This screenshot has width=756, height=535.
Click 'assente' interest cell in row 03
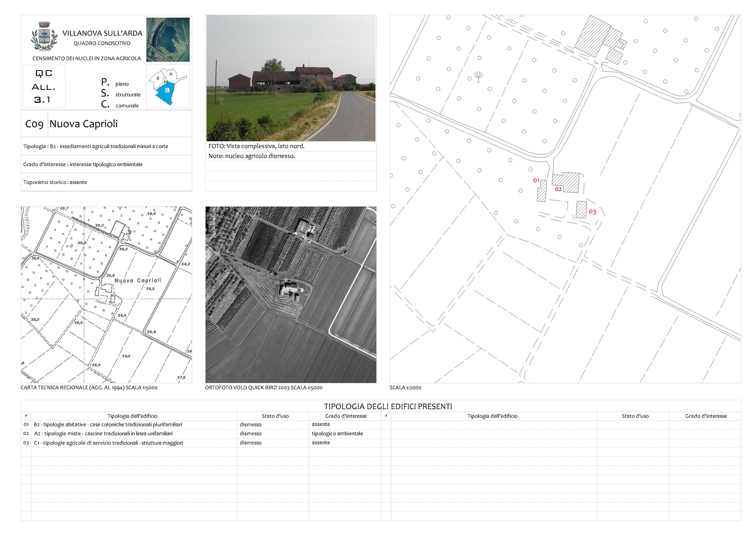tap(321, 442)
